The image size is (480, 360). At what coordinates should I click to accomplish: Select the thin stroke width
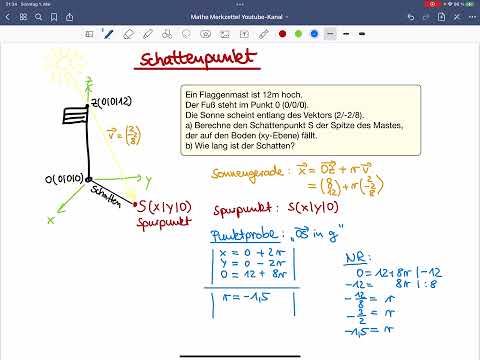tap(330, 34)
